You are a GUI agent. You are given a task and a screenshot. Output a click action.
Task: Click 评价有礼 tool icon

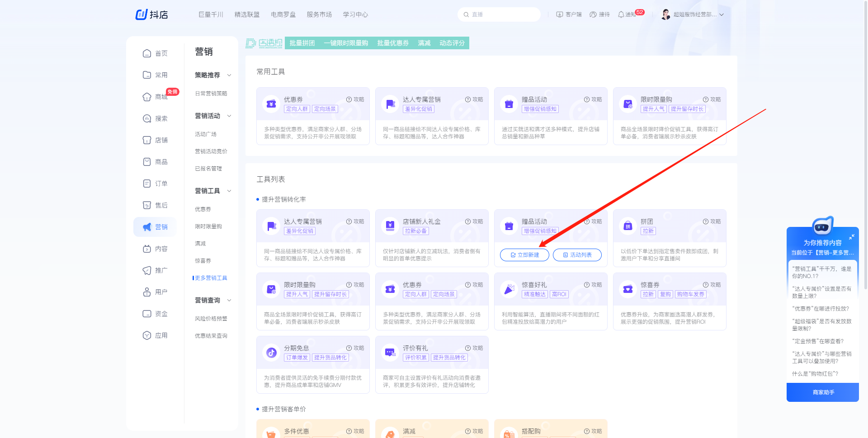[390, 353]
